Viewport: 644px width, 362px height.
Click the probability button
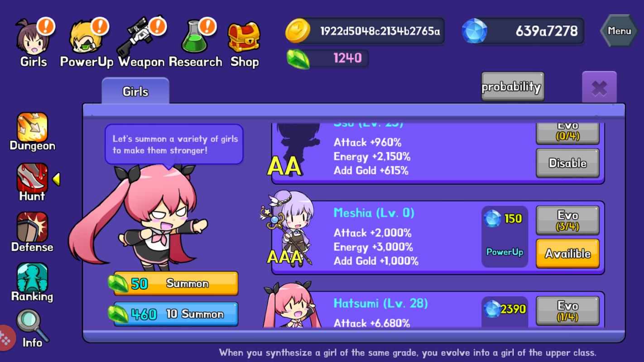pos(512,86)
